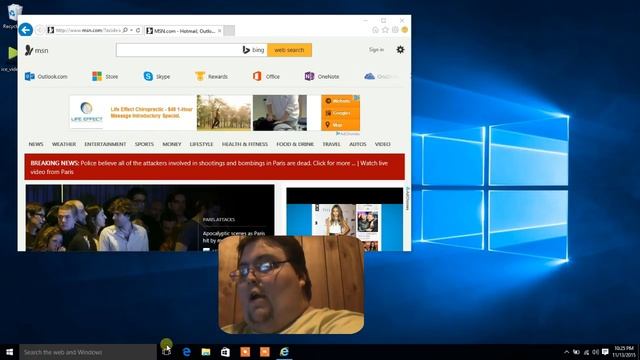Click the Sign in link
Screen dimensions: 640x360
coord(376,50)
